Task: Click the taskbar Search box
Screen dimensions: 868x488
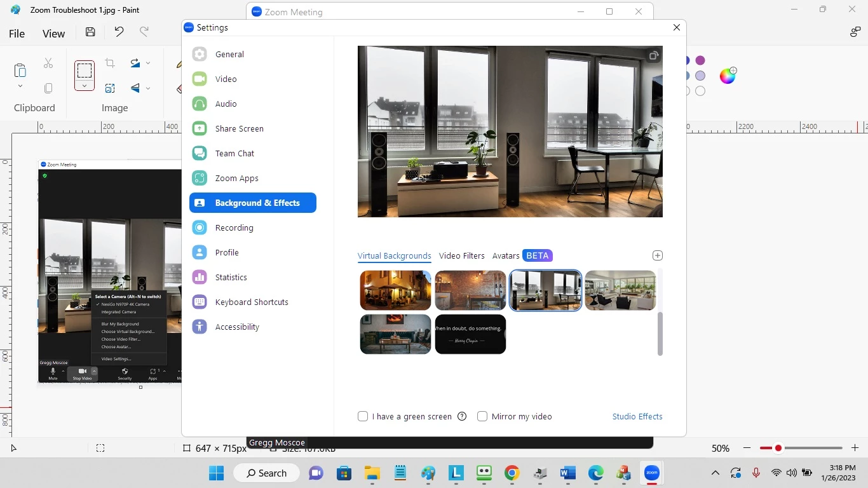Action: (x=268, y=473)
